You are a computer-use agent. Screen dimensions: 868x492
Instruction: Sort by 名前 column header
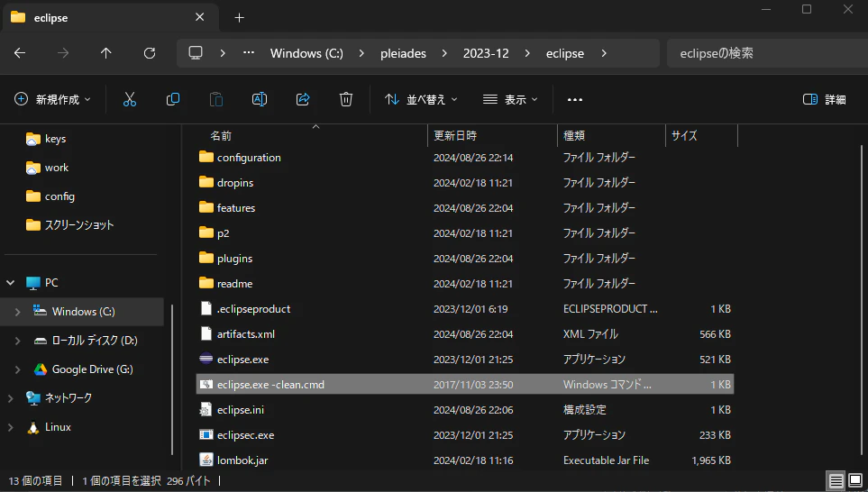coord(312,135)
